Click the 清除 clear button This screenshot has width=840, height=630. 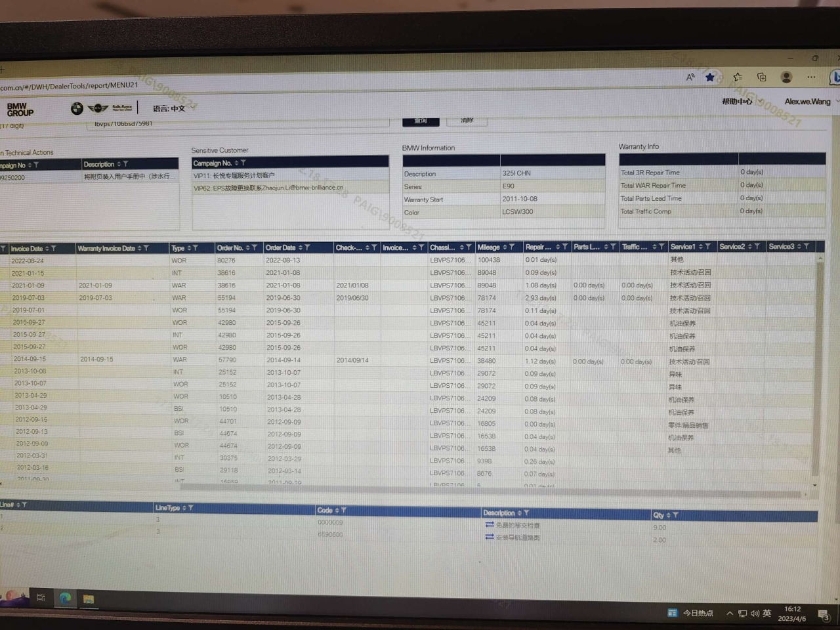(467, 121)
